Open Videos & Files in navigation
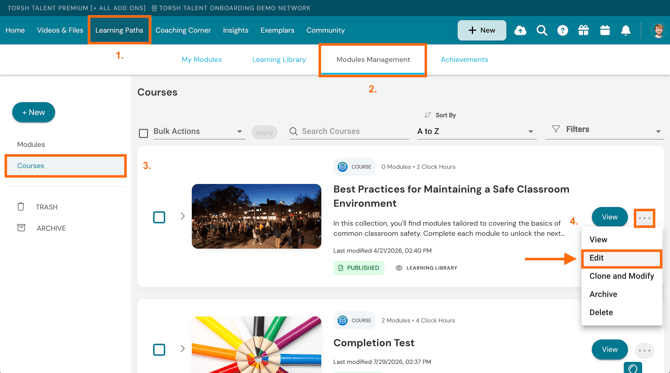The image size is (670, 373). click(60, 30)
